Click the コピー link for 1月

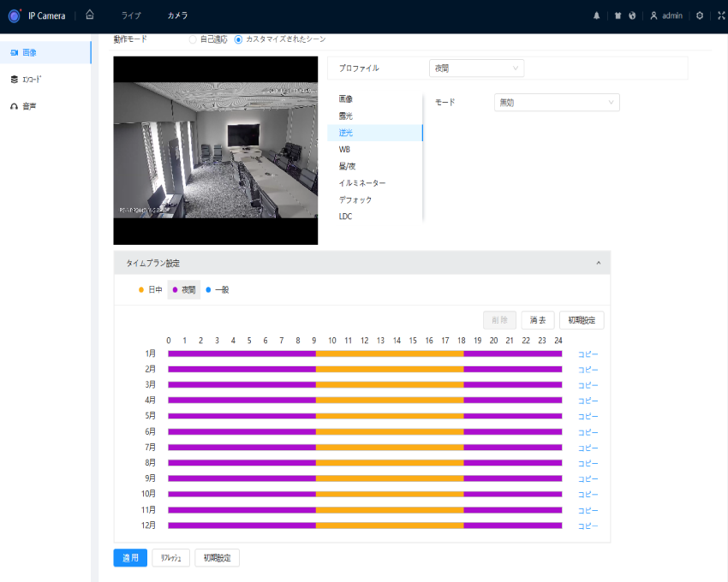pos(588,354)
